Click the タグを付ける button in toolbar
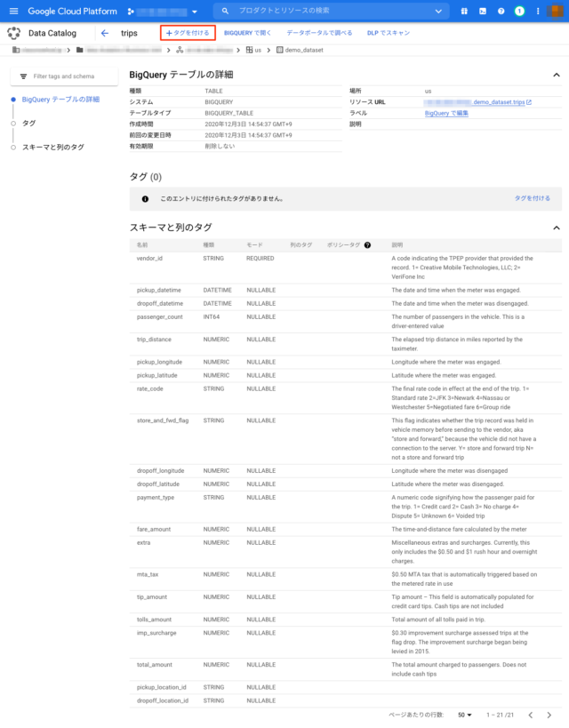 pyautogui.click(x=188, y=33)
